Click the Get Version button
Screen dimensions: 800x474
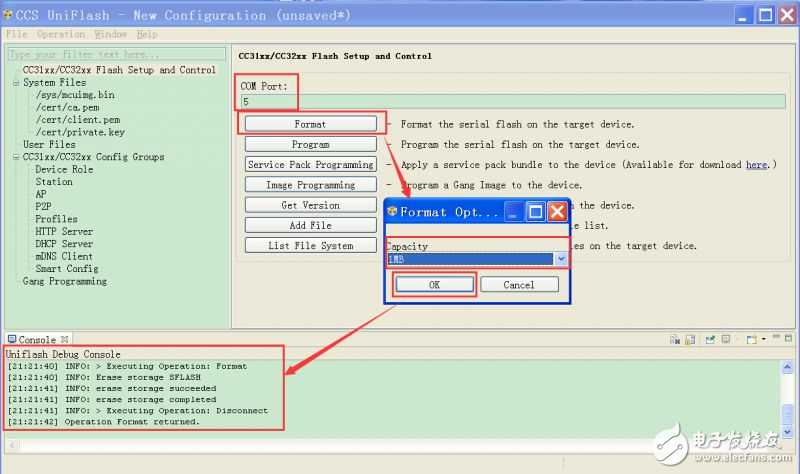(310, 205)
